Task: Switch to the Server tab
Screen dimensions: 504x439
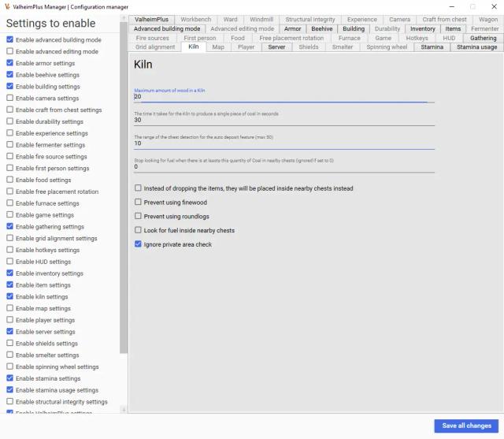Action: pyautogui.click(x=276, y=47)
